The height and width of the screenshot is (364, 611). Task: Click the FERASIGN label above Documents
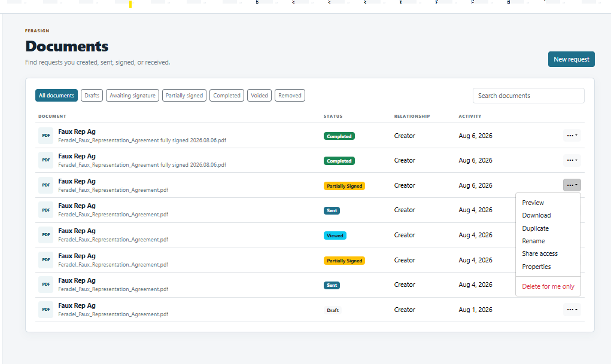(x=37, y=30)
